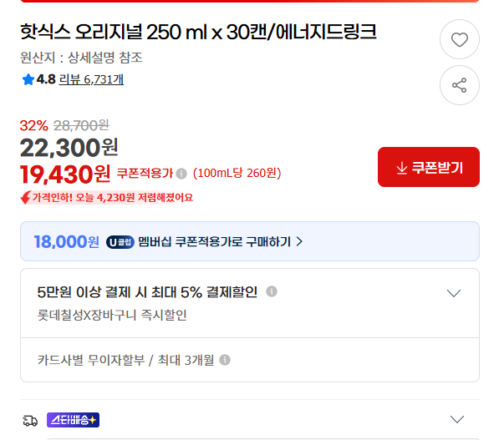The image size is (504, 440).
Task: Click info icon next to 무이자할부
Action: (225, 360)
